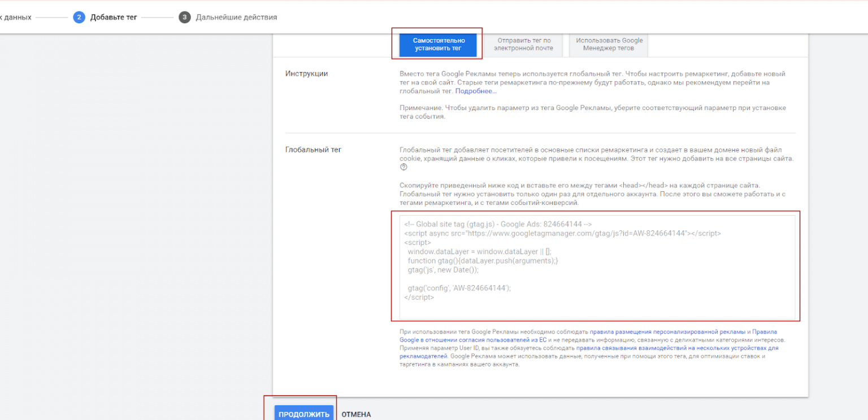Open the 'Подробнее...' link

click(x=476, y=91)
